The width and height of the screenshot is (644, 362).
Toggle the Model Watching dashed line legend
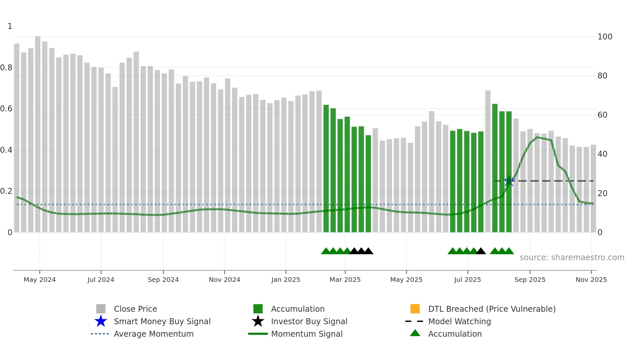(x=414, y=321)
